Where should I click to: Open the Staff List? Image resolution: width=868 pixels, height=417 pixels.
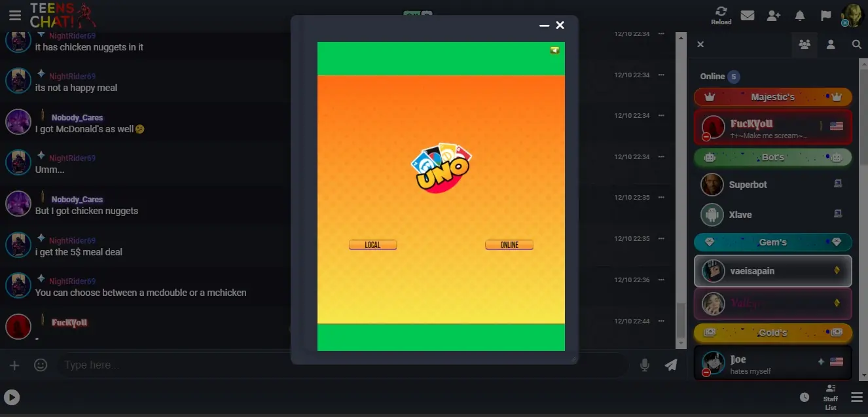coord(831,397)
